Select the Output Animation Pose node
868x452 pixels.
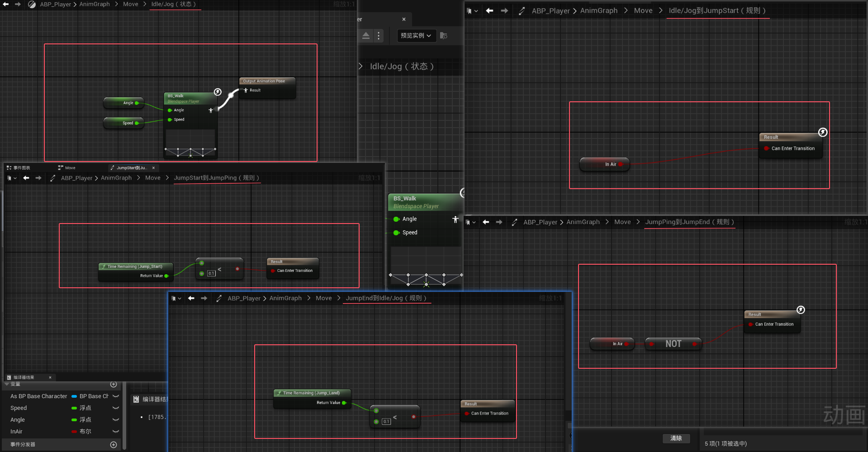pyautogui.click(x=267, y=87)
